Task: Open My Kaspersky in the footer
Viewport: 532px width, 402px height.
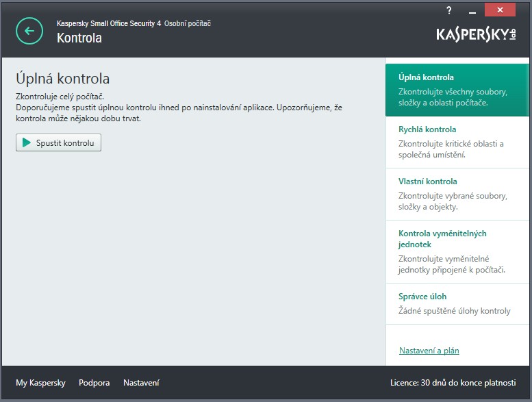Action: click(40, 383)
